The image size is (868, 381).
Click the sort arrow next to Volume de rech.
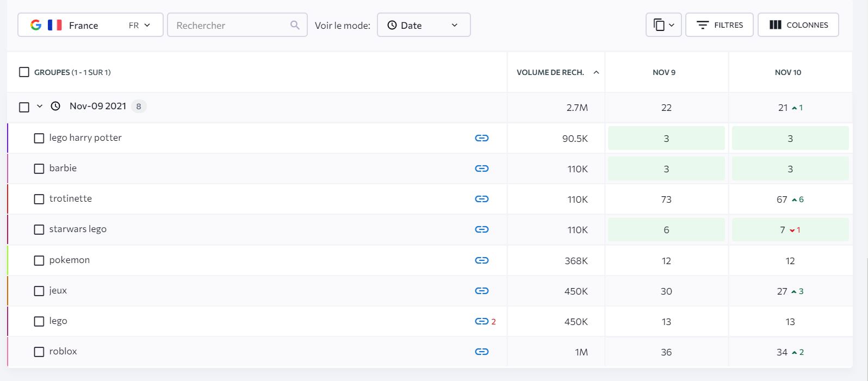pos(596,72)
